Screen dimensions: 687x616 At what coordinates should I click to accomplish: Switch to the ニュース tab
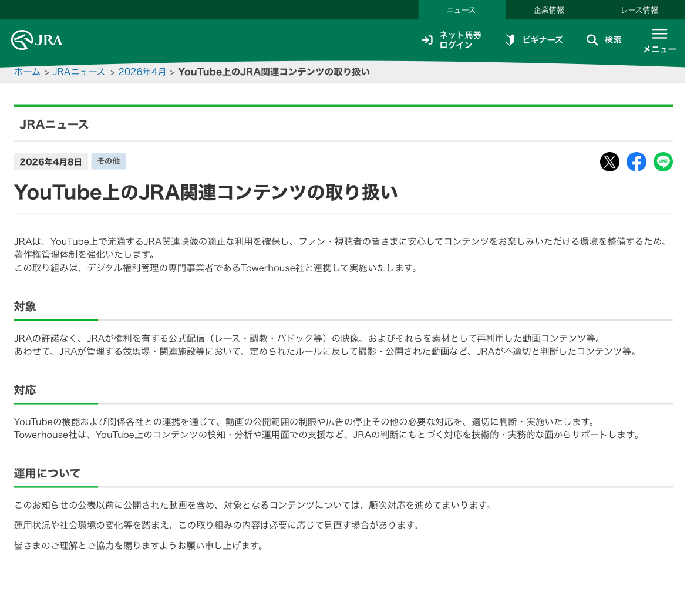click(x=461, y=10)
